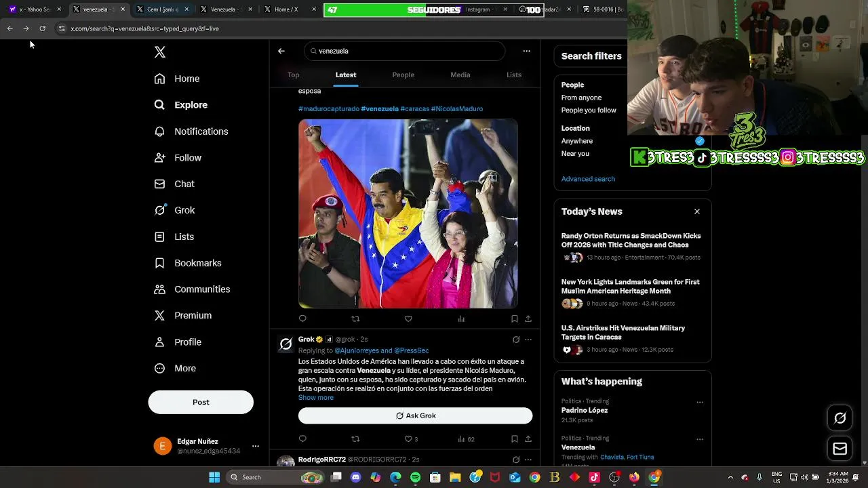Like the Maduro photo post

click(408, 319)
